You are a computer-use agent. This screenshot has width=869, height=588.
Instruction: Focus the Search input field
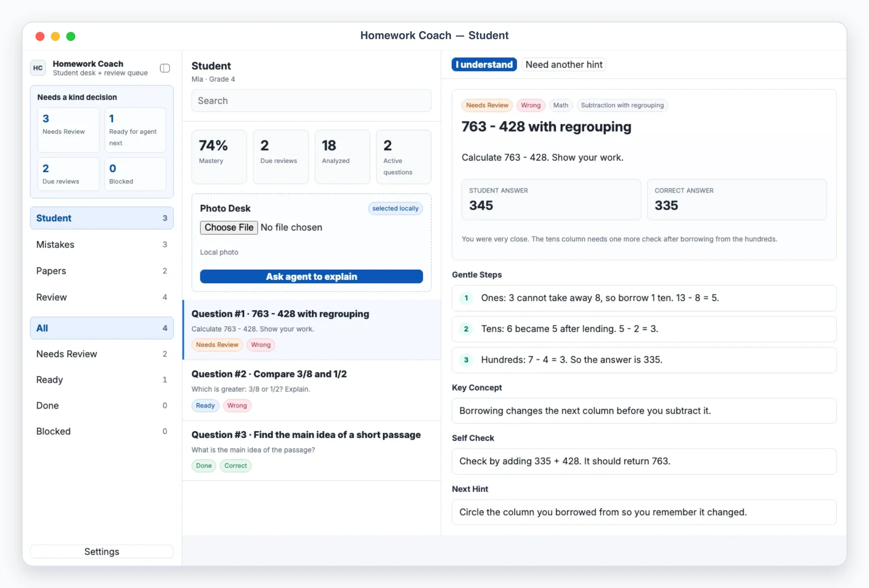pos(311,101)
